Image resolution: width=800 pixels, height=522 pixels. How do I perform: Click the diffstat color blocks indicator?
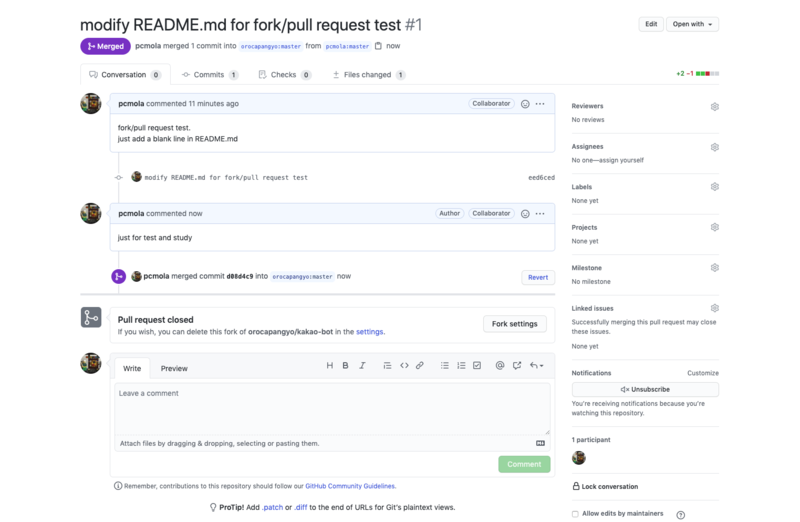pyautogui.click(x=708, y=74)
